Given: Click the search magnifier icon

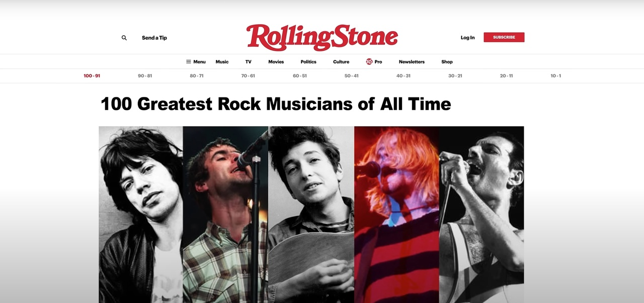Looking at the screenshot, I should [124, 38].
